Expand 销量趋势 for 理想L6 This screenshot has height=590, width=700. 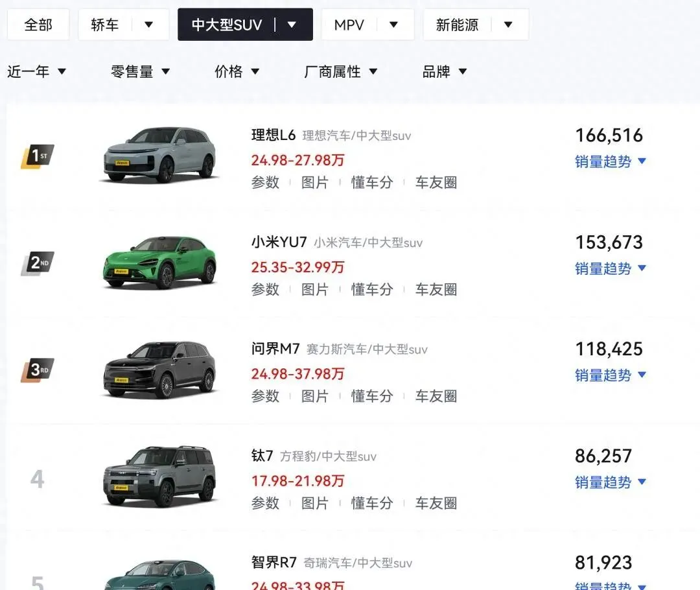click(611, 161)
